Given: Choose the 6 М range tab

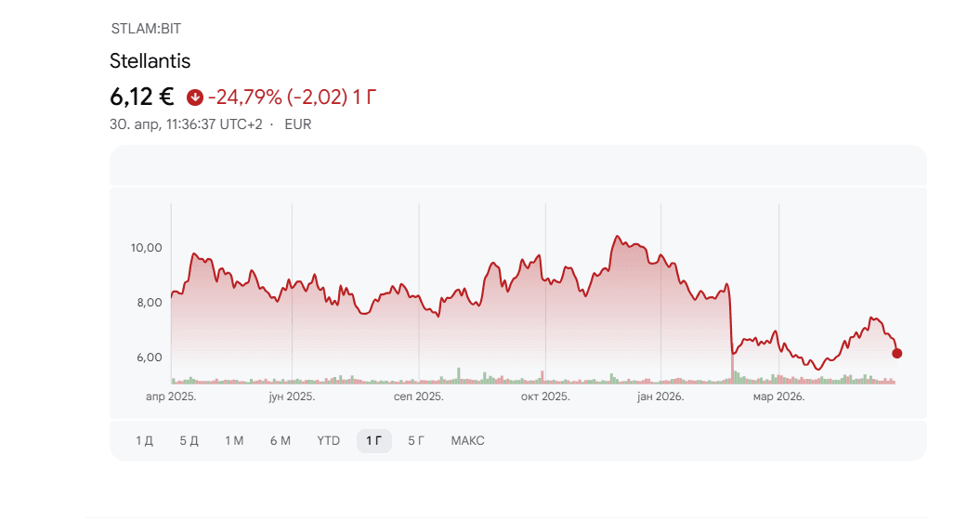Looking at the screenshot, I should 281,441.
